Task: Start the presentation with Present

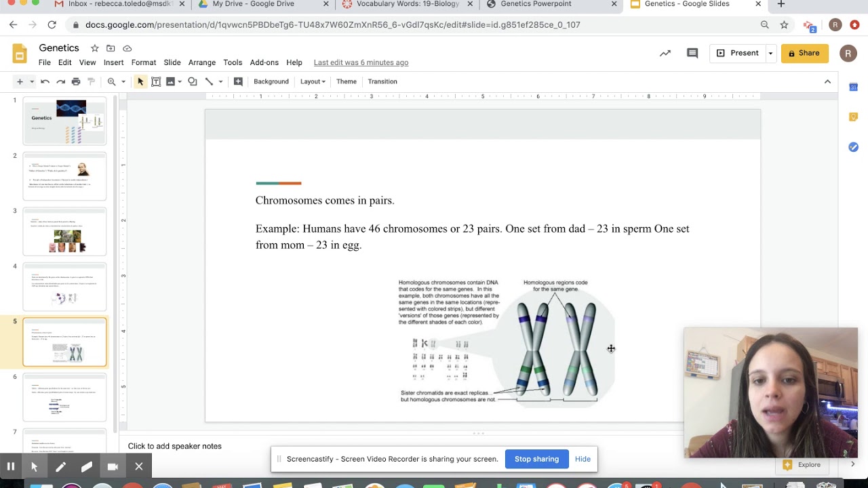Action: 737,53
